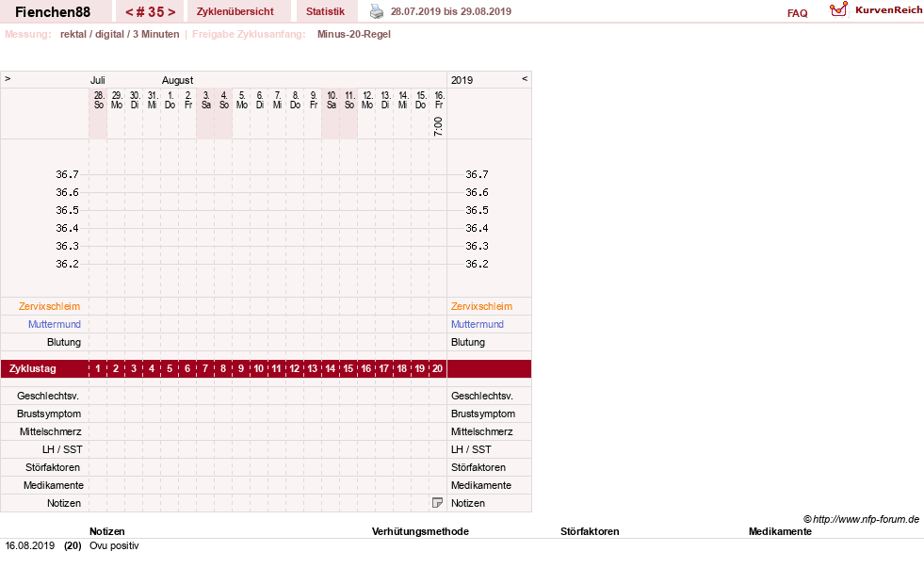Select cycle day 1 in the Zyklustag row

click(98, 369)
